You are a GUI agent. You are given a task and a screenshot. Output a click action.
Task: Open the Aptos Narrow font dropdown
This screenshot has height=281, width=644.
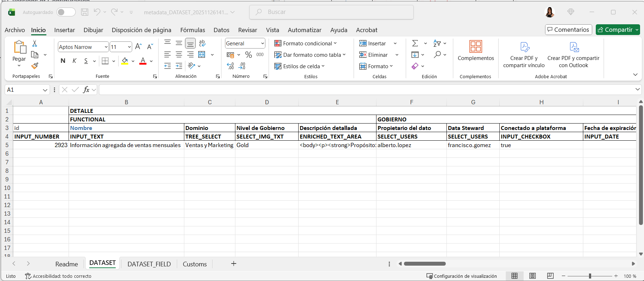(106, 47)
